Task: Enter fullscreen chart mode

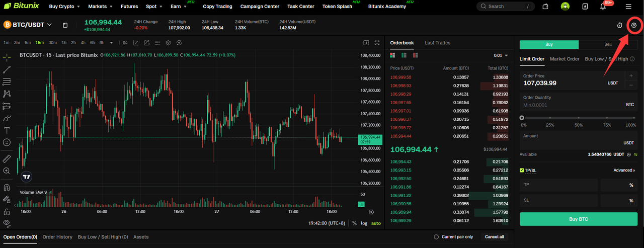Action: (377, 43)
